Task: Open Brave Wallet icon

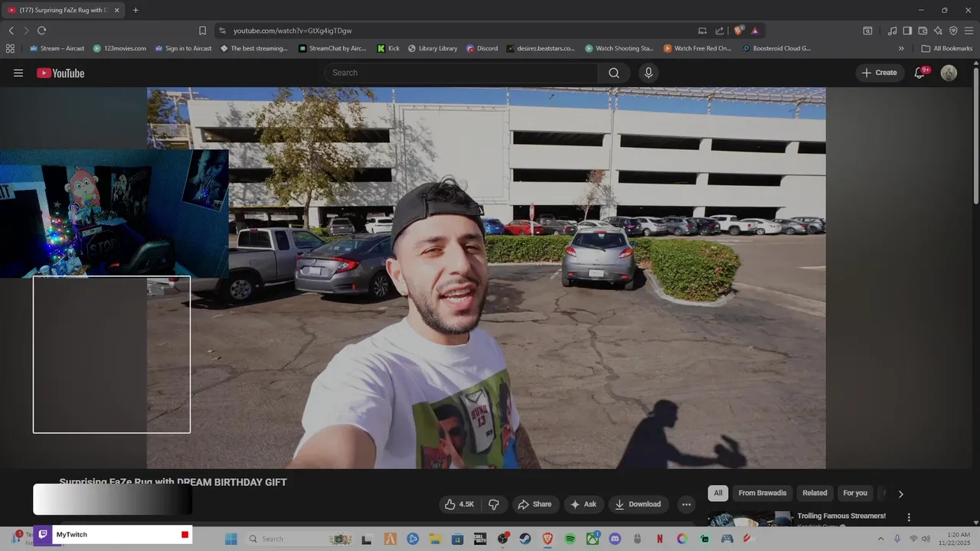Action: [x=923, y=31]
